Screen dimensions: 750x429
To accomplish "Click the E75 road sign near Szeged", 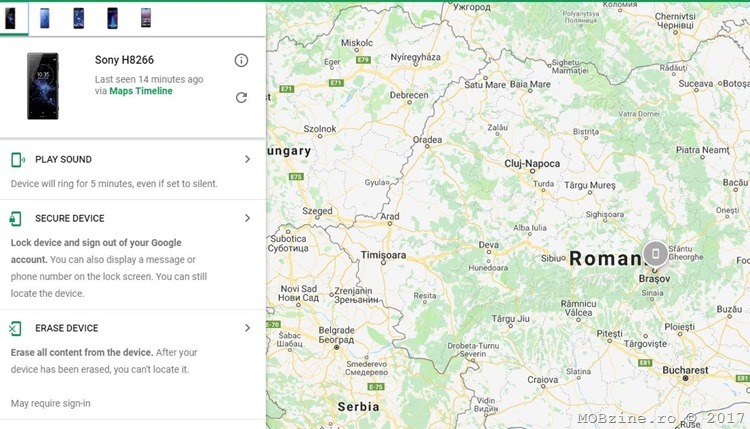I will pos(296,176).
